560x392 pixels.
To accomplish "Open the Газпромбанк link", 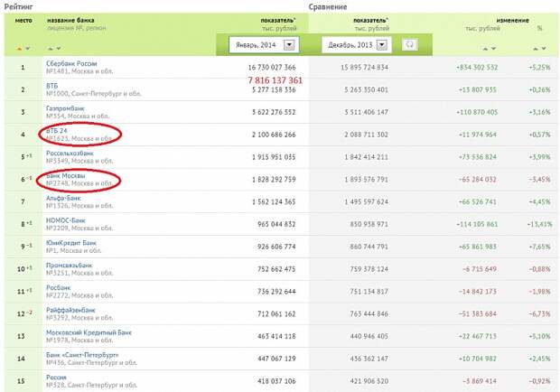I will click(x=65, y=108).
